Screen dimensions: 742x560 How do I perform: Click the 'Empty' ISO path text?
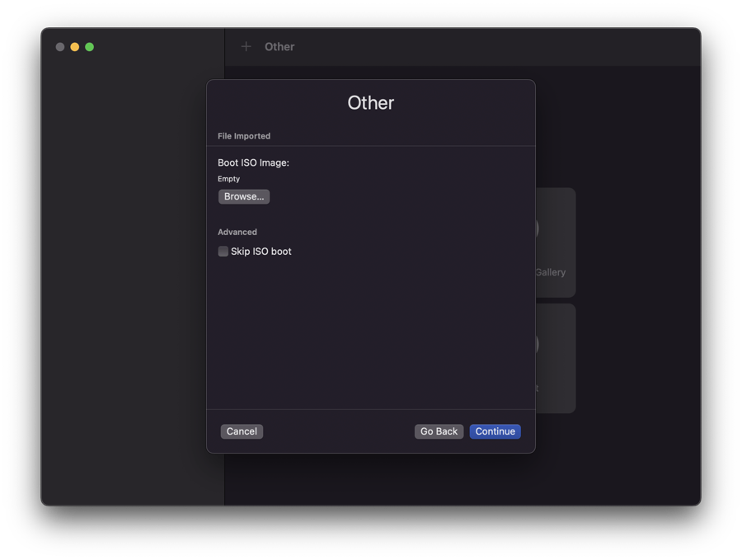coord(229,179)
